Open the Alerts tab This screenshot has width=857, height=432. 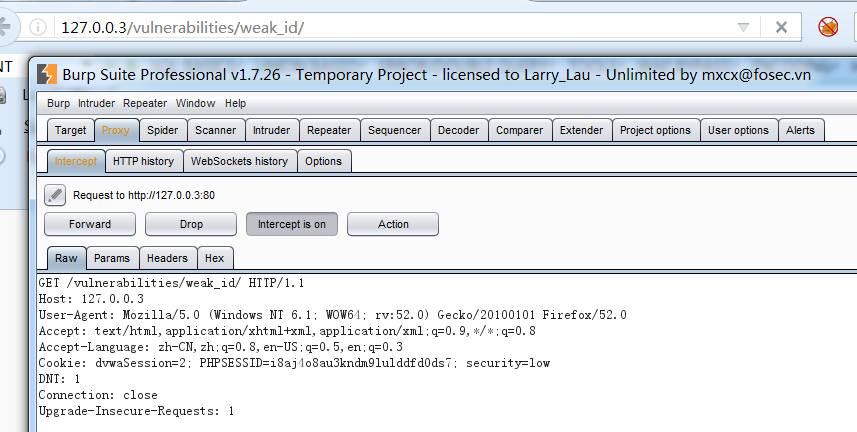(800, 130)
